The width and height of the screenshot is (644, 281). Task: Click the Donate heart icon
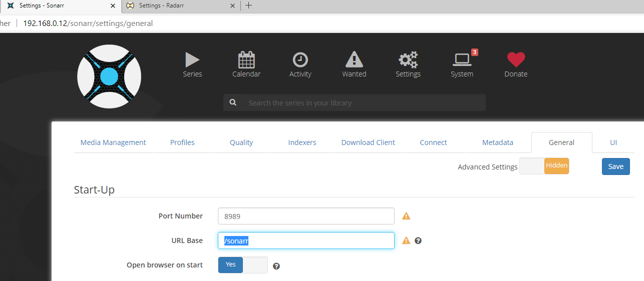[516, 59]
